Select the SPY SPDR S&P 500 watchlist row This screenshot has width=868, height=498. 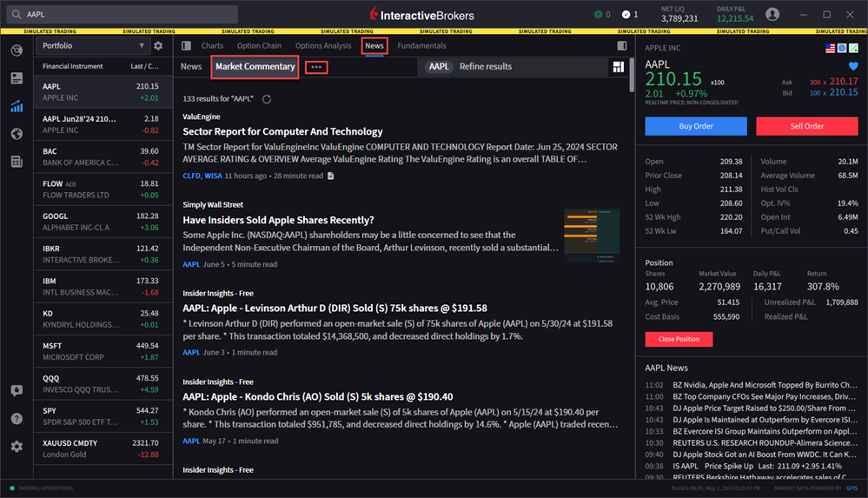[x=103, y=416]
